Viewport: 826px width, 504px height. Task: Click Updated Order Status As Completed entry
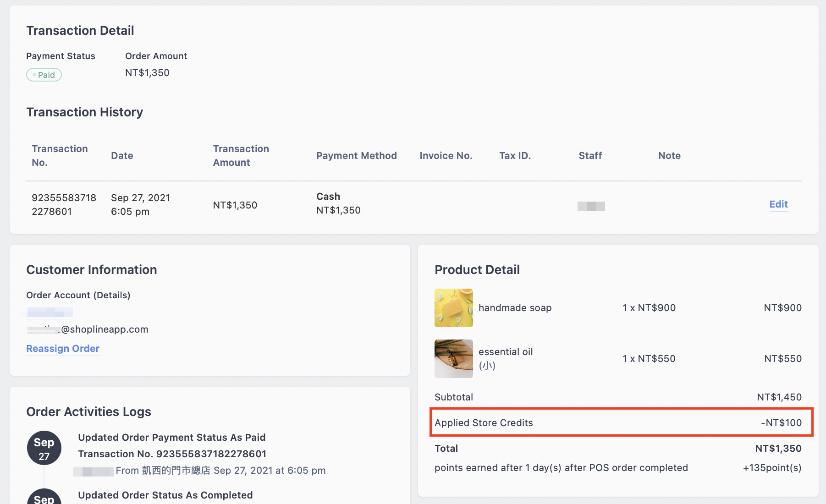coord(165,495)
